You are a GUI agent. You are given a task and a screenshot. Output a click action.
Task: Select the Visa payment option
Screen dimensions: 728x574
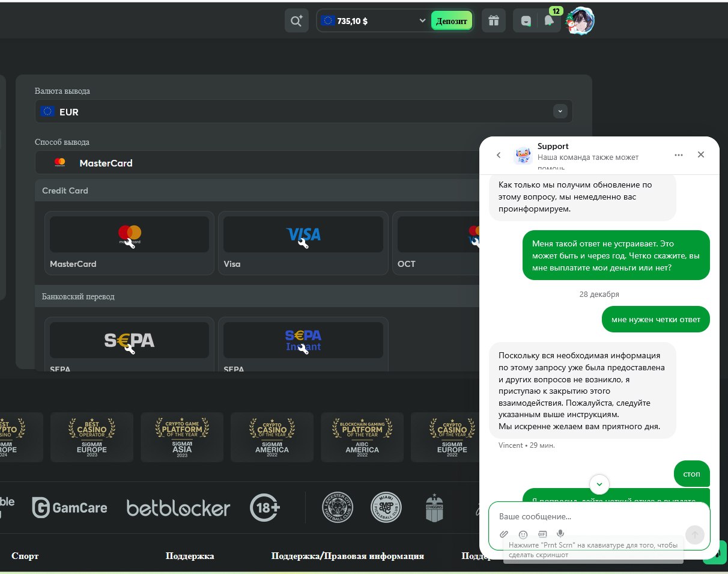click(303, 242)
